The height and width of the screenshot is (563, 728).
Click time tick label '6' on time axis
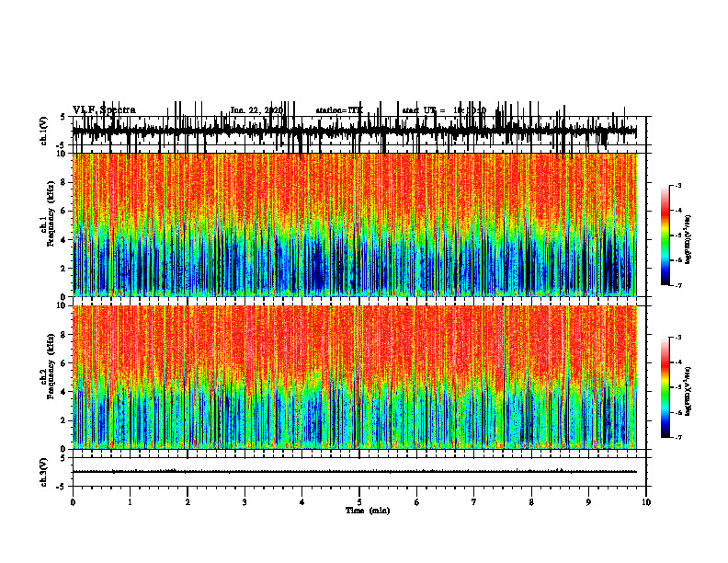click(x=416, y=502)
